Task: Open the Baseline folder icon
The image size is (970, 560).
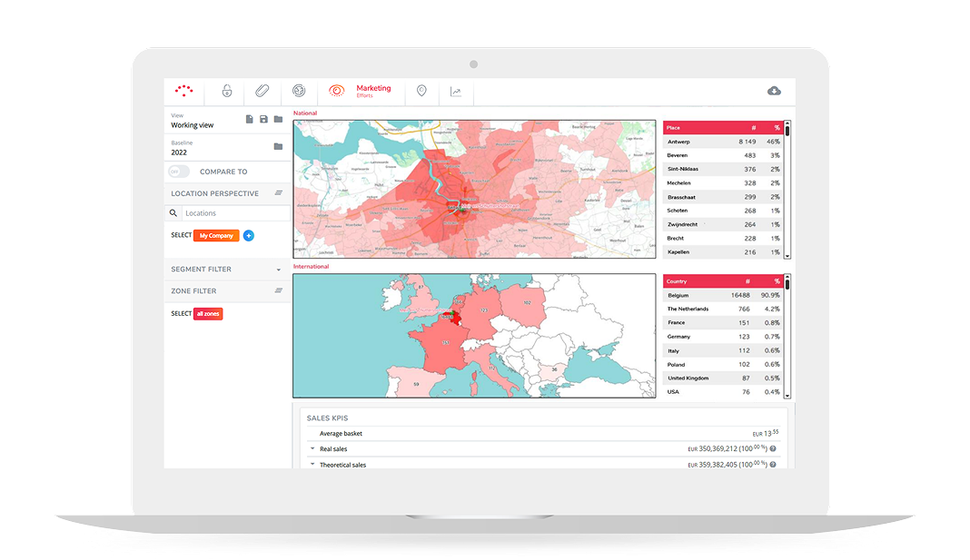Action: coord(278,147)
